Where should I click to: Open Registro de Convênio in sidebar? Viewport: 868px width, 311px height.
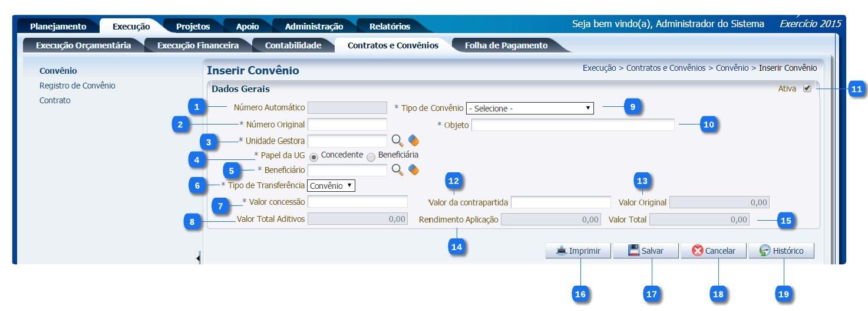pos(77,86)
